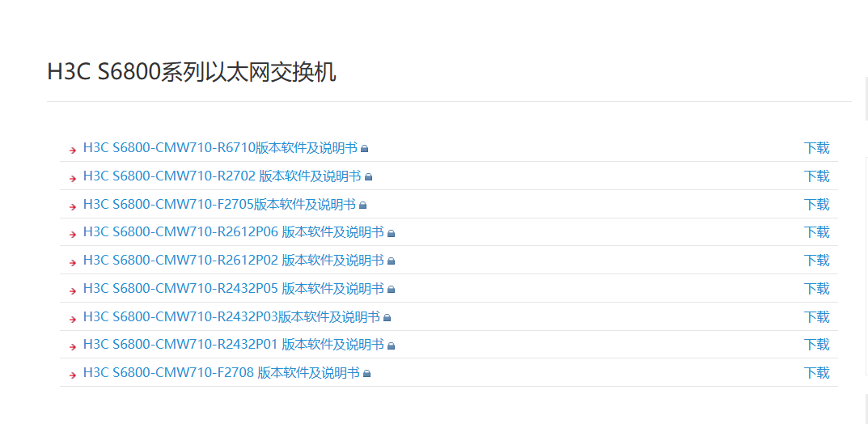The width and height of the screenshot is (868, 424).
Task: Click 下载 for the R2432P01 version
Action: [816, 345]
